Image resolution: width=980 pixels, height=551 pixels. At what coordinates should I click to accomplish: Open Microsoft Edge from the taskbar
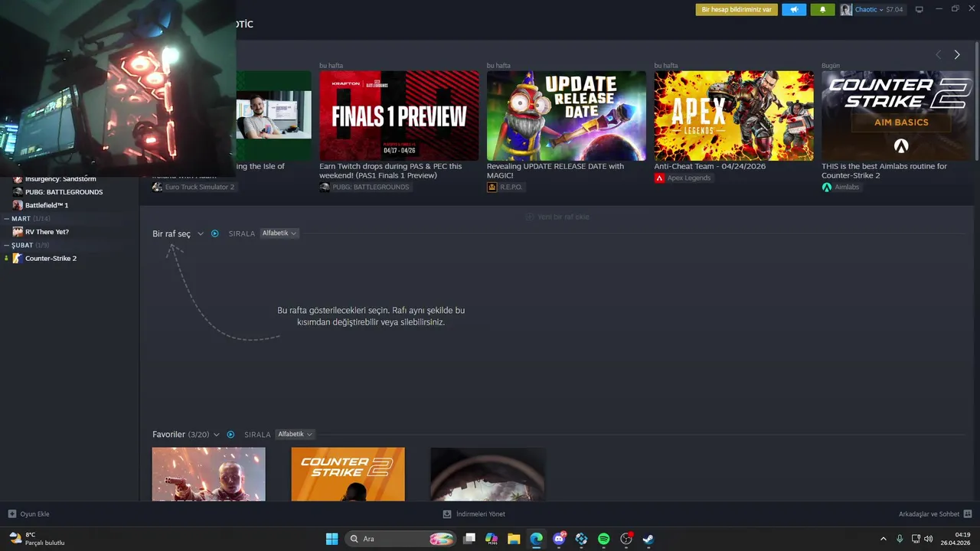(536, 539)
